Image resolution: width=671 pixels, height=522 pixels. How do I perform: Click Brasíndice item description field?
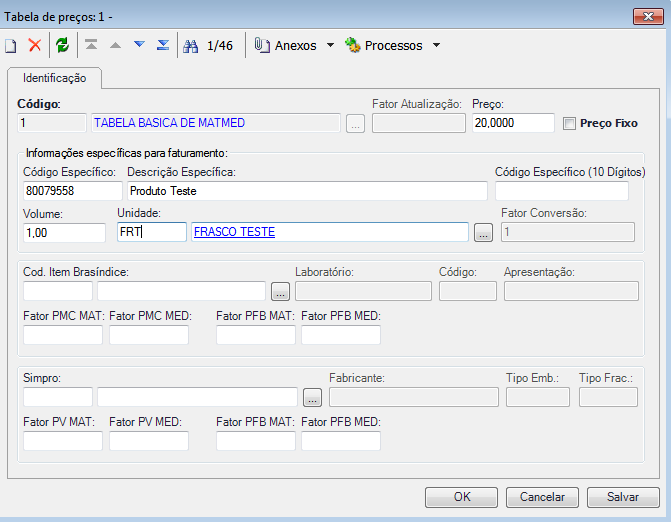click(x=181, y=291)
